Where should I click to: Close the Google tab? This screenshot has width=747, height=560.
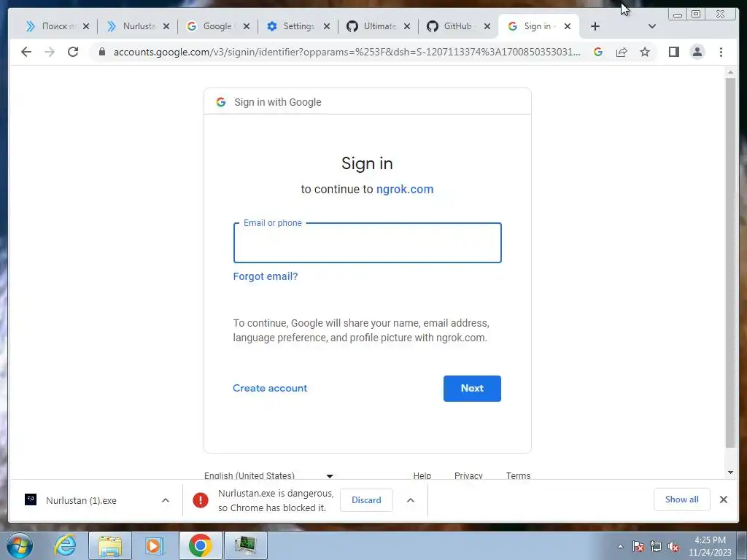pos(247,27)
